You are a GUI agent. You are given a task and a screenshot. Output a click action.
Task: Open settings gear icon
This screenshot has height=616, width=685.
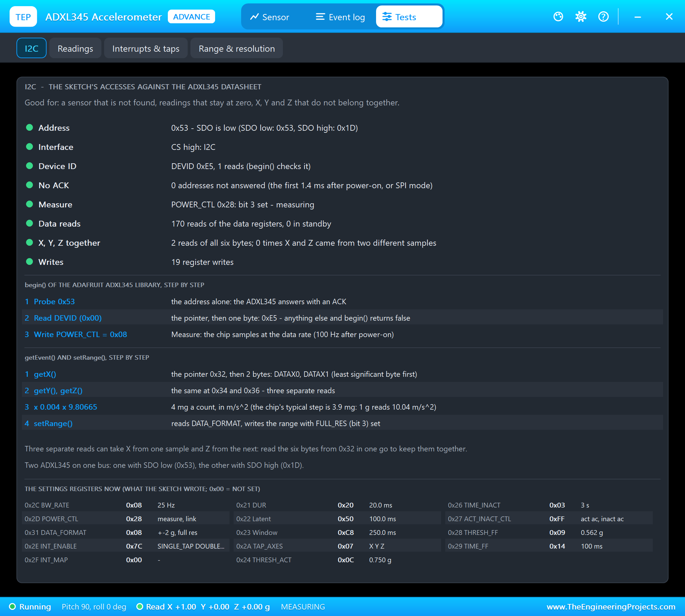[x=581, y=16]
